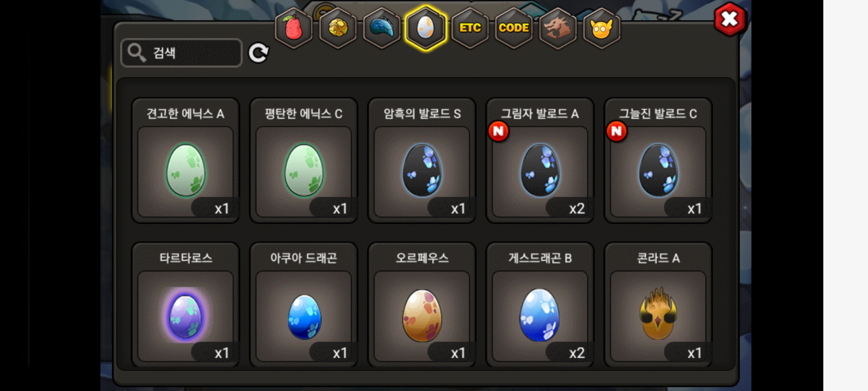The width and height of the screenshot is (868, 391).
Task: Select the 콘라드 A golden egg
Action: coord(658,305)
